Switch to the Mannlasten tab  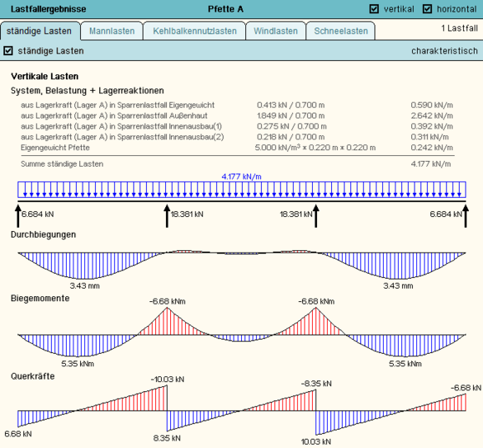[111, 31]
